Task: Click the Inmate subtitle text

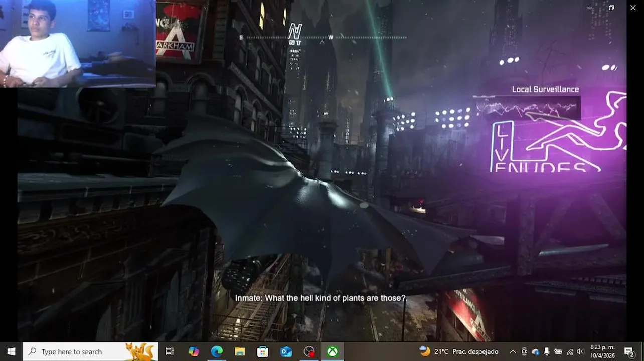Action: point(320,298)
